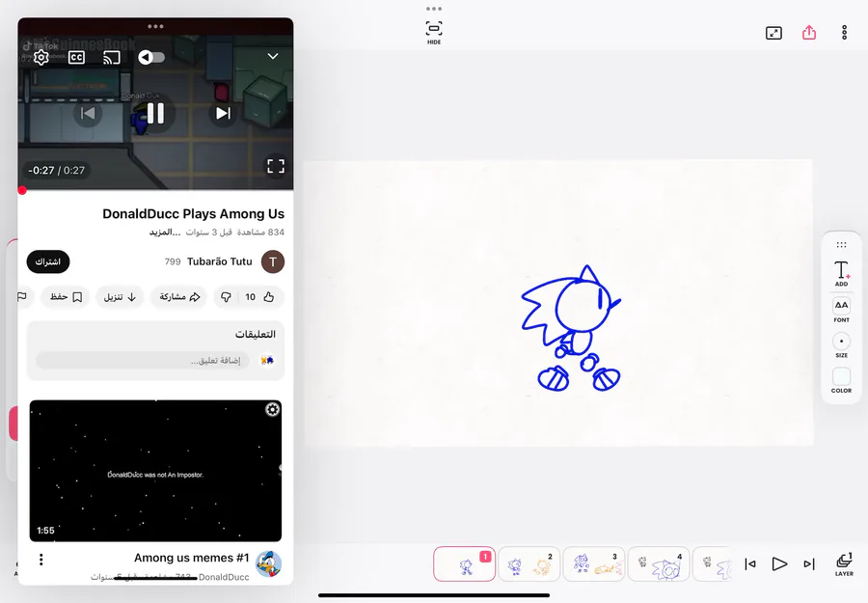
Task: Select frame 4 in timeline
Action: coord(659,563)
